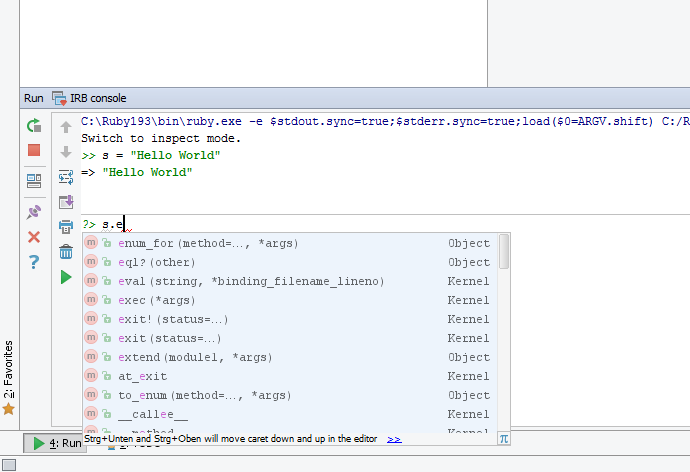Open the 2: Favorites side panel

(x=8, y=378)
